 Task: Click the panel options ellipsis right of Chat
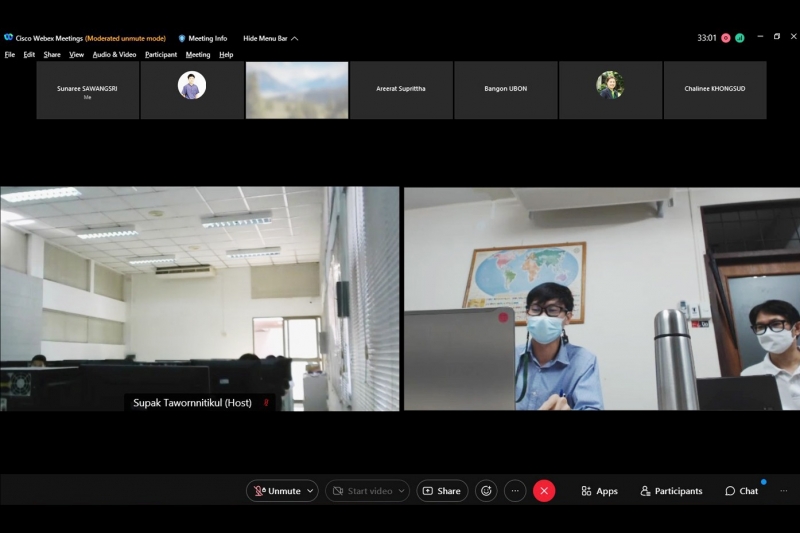click(x=783, y=491)
